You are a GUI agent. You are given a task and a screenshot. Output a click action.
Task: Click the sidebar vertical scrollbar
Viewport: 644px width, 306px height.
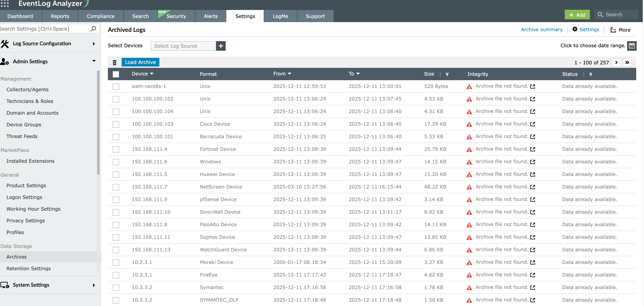click(x=98, y=123)
